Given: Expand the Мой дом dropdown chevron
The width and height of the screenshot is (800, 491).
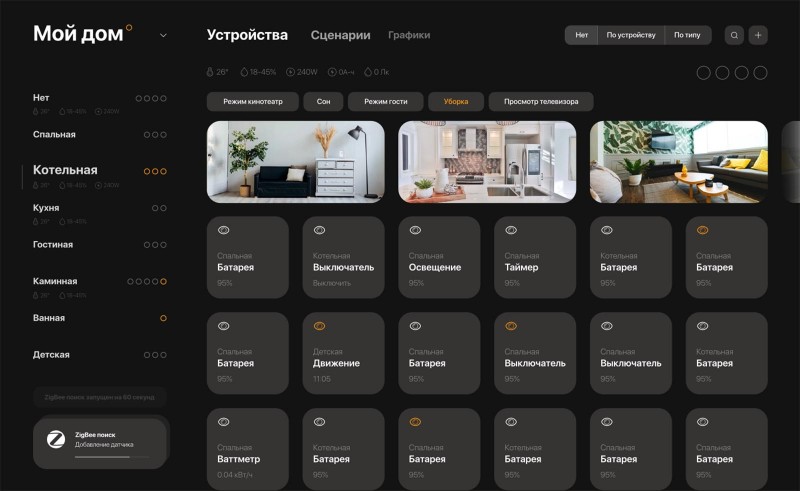Looking at the screenshot, I should [x=163, y=35].
